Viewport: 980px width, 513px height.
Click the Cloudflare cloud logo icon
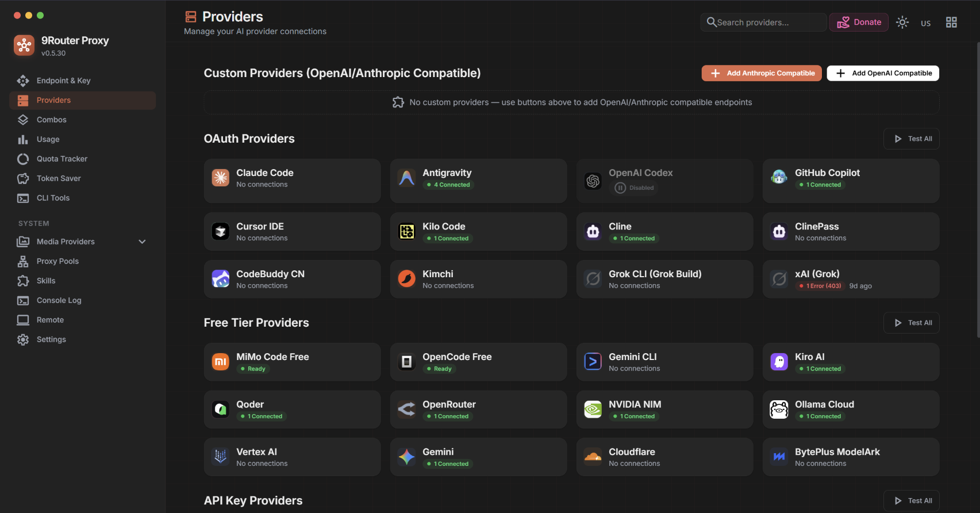tap(593, 457)
